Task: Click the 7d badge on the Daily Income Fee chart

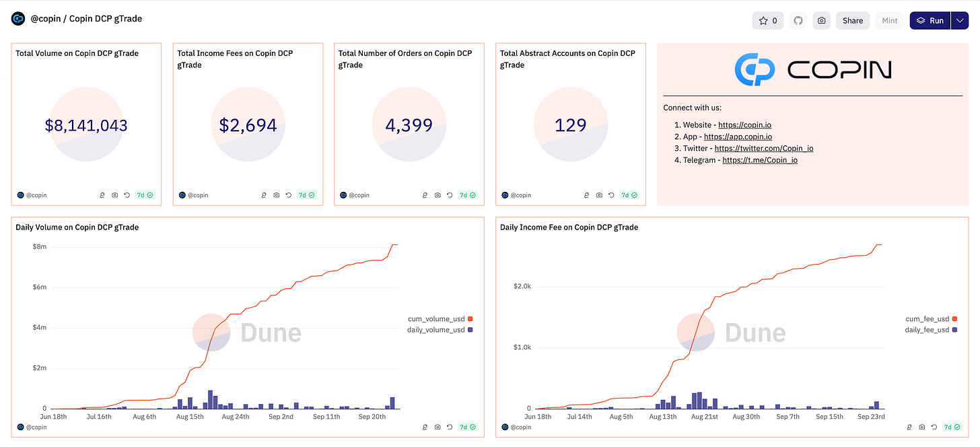Action: point(952,427)
